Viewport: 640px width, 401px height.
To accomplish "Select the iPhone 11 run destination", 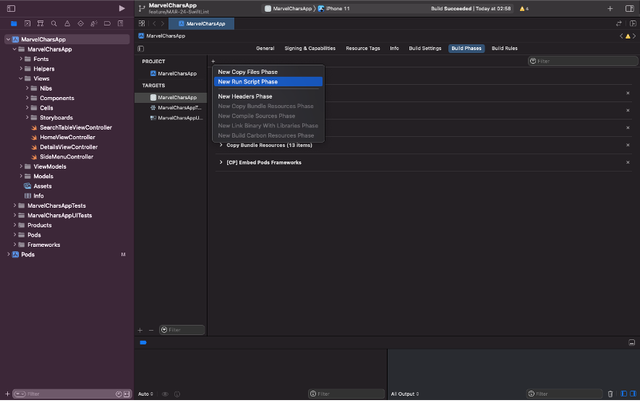I will [x=334, y=9].
